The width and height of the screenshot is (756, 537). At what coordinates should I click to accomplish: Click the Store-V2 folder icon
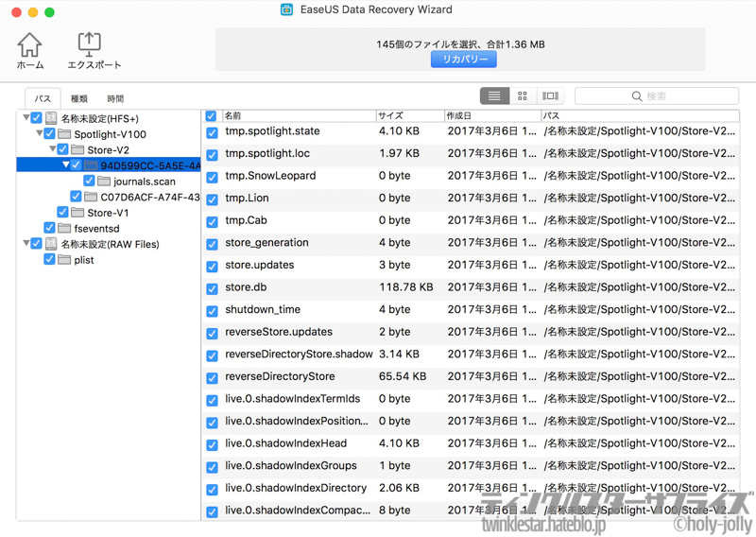77,149
